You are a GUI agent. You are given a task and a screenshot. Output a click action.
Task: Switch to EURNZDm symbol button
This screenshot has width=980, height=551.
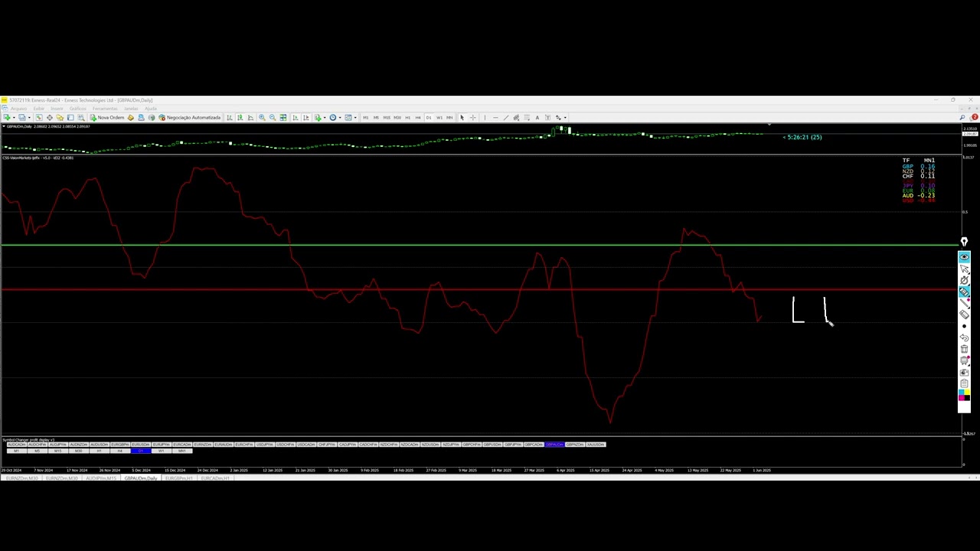203,445
